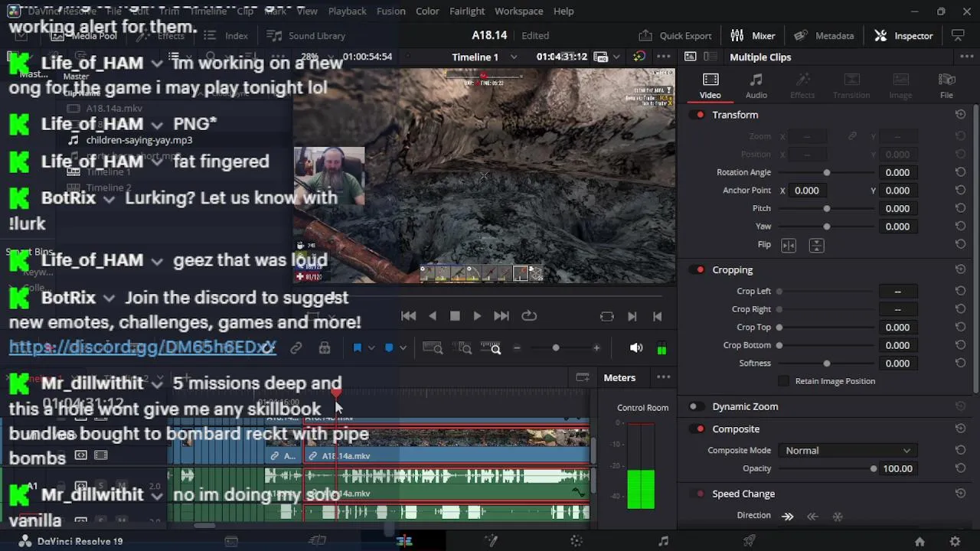980x551 pixels.
Task: Open the Mixer panel
Action: 753,35
